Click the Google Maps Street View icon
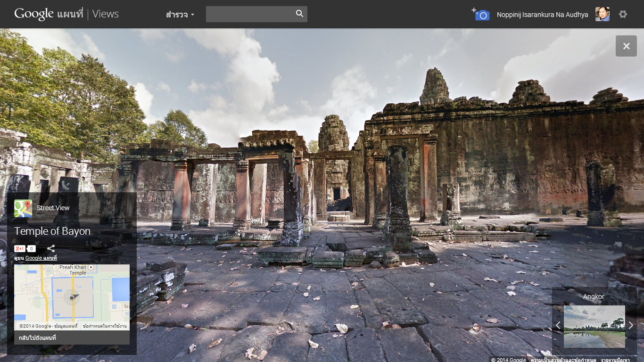This screenshot has width=644, height=362. [x=23, y=208]
